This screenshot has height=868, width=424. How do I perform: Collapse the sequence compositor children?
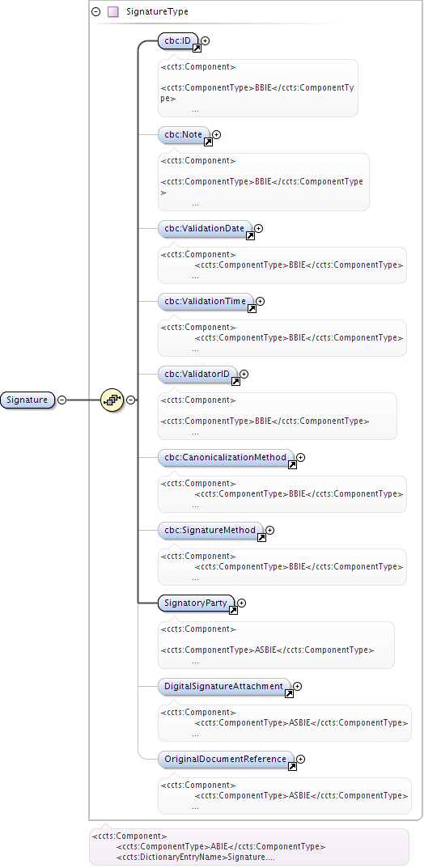(x=130, y=400)
